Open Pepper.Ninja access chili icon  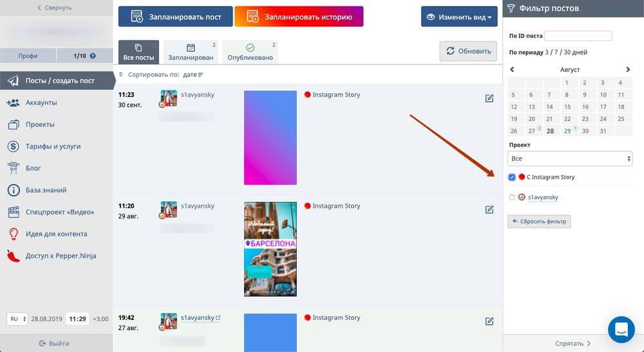[13, 255]
